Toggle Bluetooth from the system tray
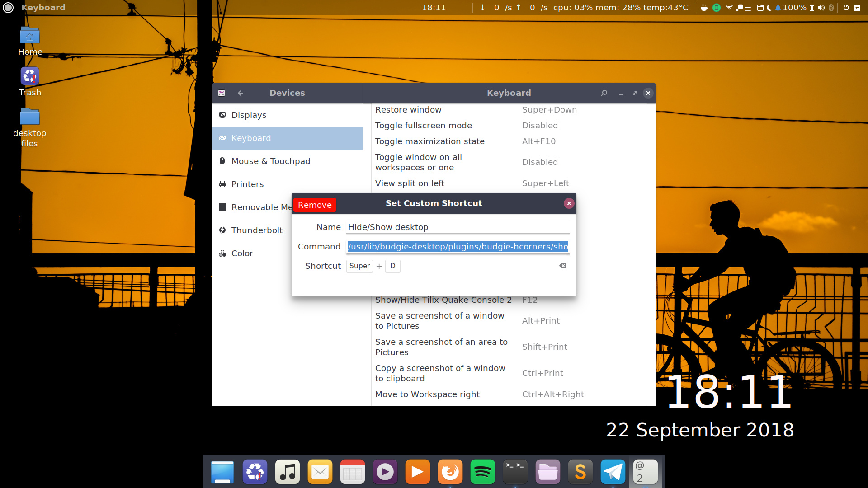 pos(832,7)
